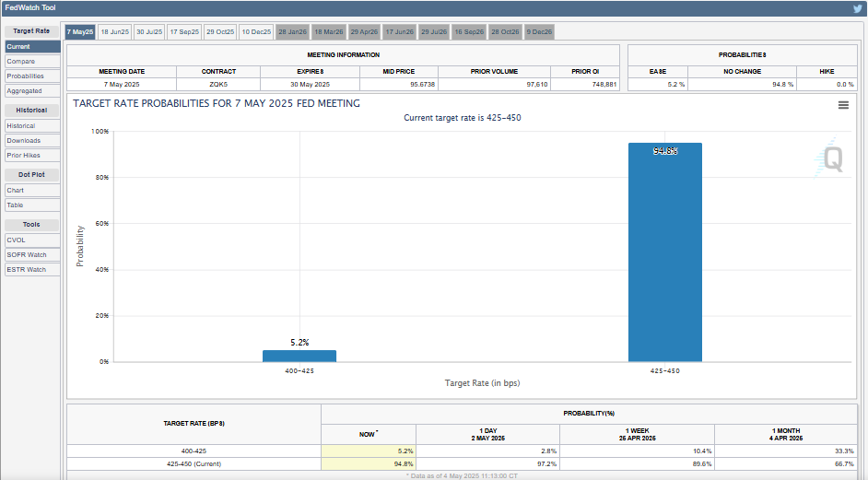Image resolution: width=868 pixels, height=480 pixels.
Task: Switch to the 30 Jul25 meeting tab
Action: [149, 32]
